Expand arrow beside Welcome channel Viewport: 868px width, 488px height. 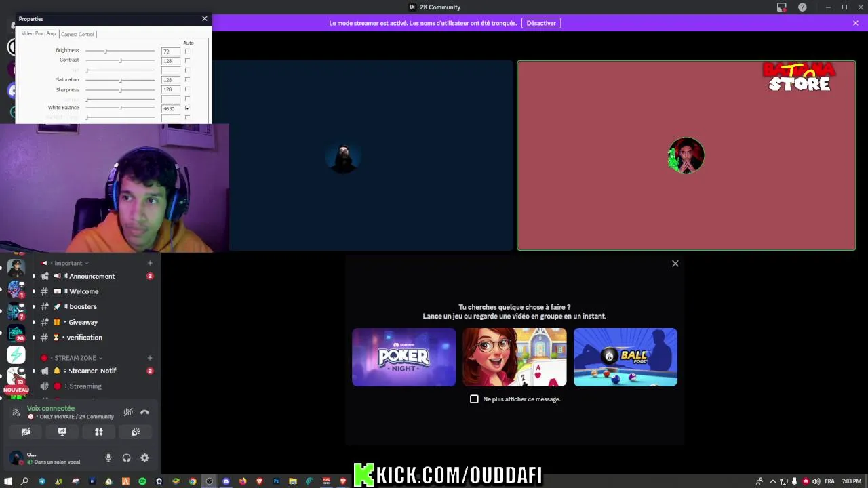[x=33, y=291]
